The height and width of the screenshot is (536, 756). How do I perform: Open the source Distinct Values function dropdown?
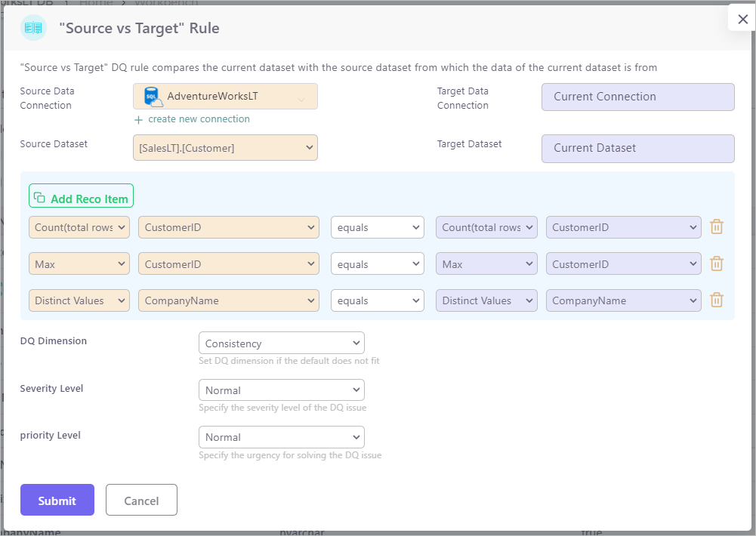[x=79, y=300]
